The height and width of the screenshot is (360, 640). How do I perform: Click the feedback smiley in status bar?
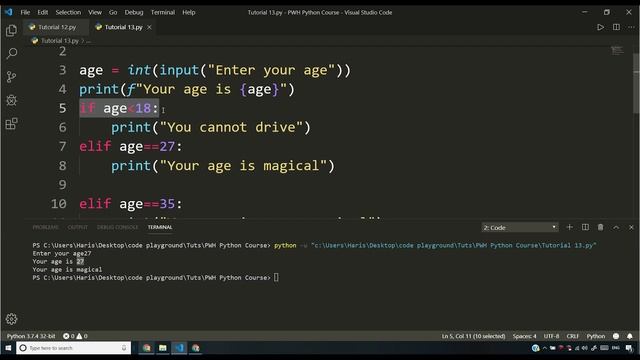point(616,336)
